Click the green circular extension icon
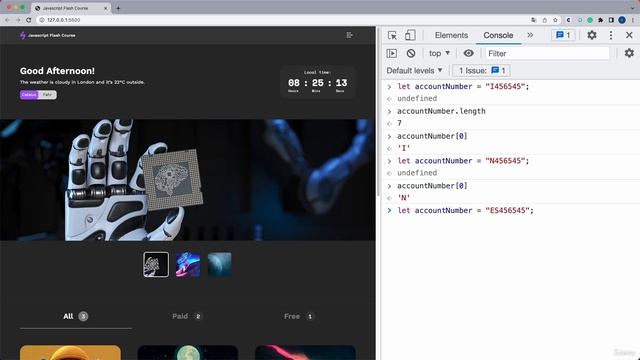 (x=590, y=20)
